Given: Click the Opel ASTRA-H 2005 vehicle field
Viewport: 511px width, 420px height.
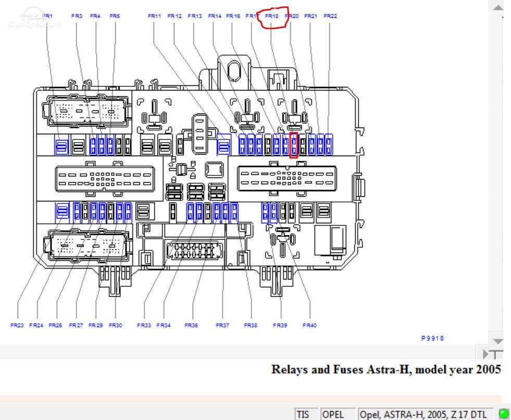Looking at the screenshot, I should click(425, 414).
